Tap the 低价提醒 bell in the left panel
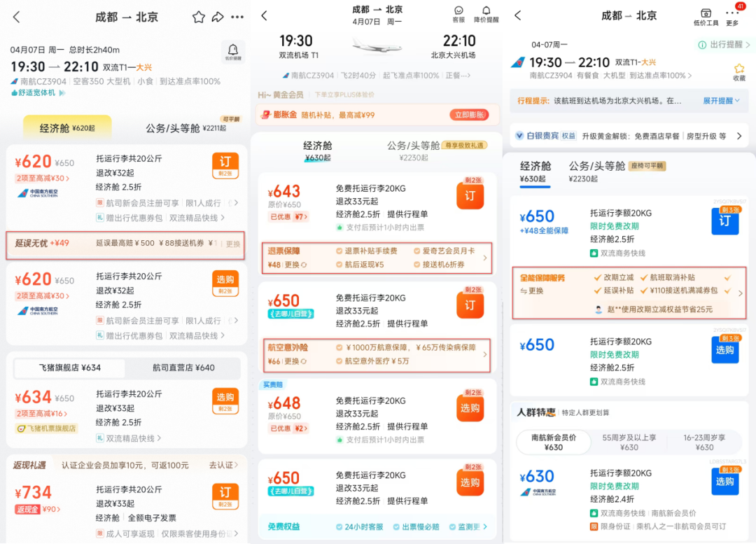Screen dimensions: 756x544 point(233,52)
